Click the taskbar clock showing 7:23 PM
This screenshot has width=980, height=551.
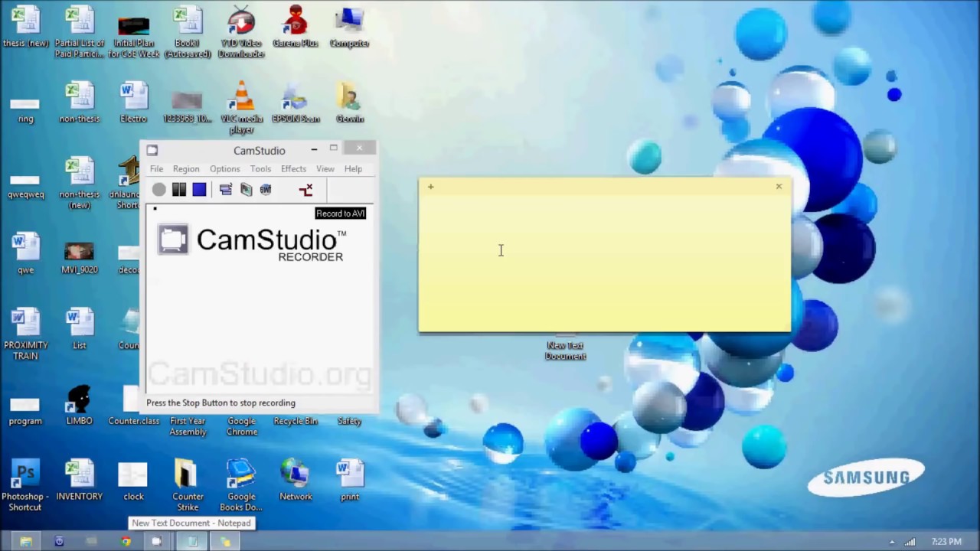(946, 542)
